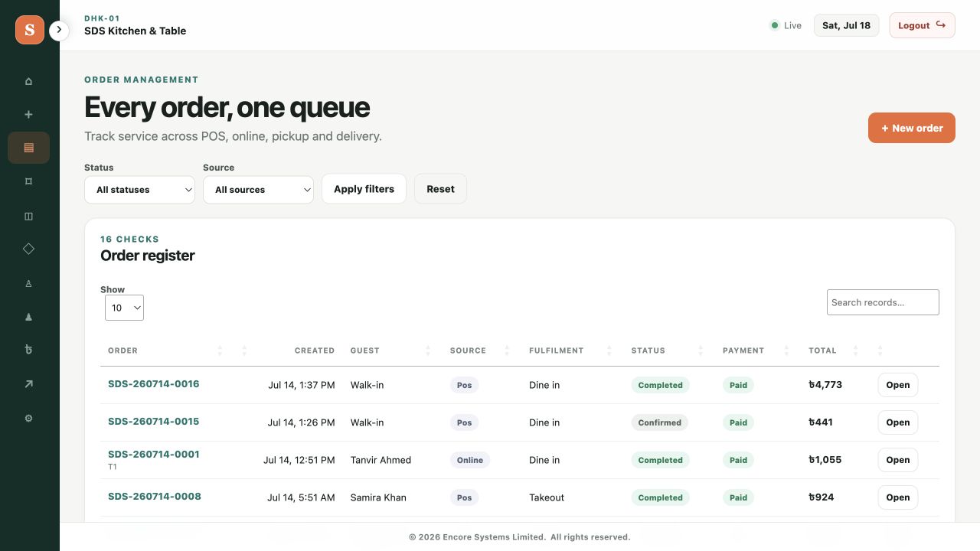The width and height of the screenshot is (980, 551).
Task: Select the highlighted orders list icon in sidebar
Action: [x=28, y=148]
